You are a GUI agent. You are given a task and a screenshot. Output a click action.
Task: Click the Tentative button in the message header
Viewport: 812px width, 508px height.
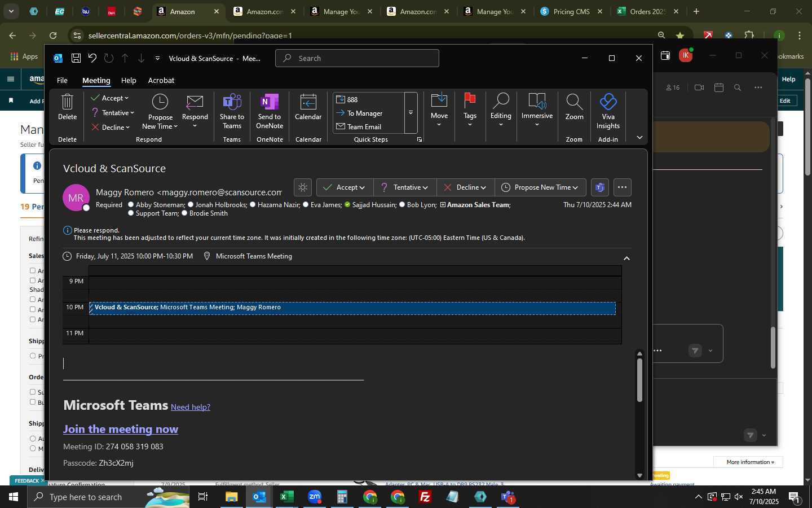point(405,187)
